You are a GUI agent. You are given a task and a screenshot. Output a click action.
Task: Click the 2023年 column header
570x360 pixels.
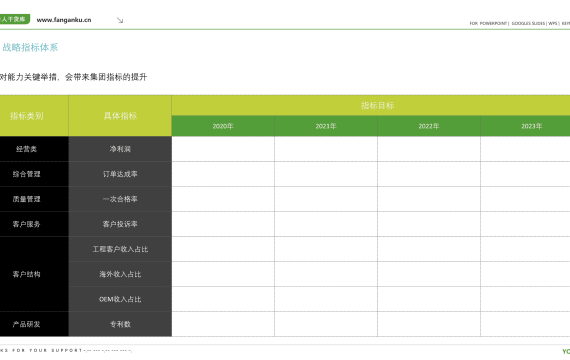pyautogui.click(x=525, y=126)
